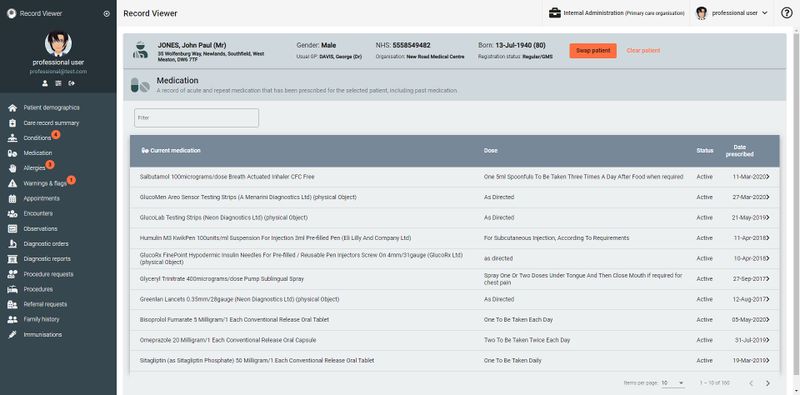Click the Family history people icon
The height and width of the screenshot is (395, 800).
[13, 319]
